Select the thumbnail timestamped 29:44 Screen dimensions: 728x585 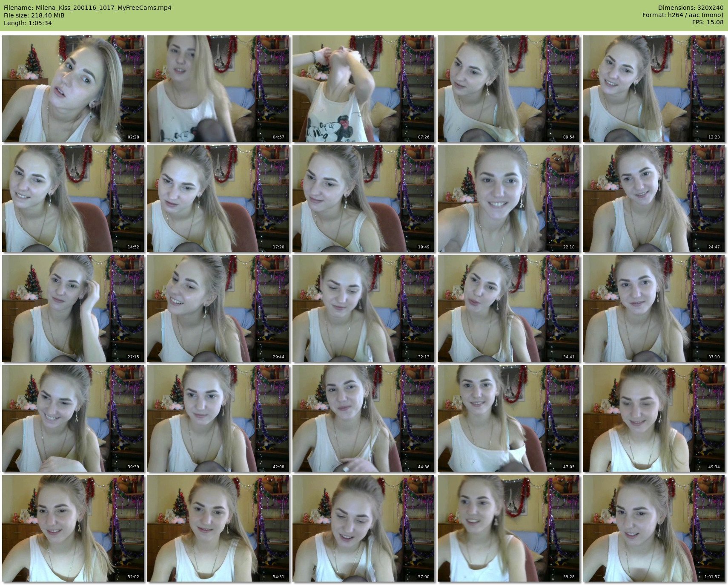coord(218,308)
